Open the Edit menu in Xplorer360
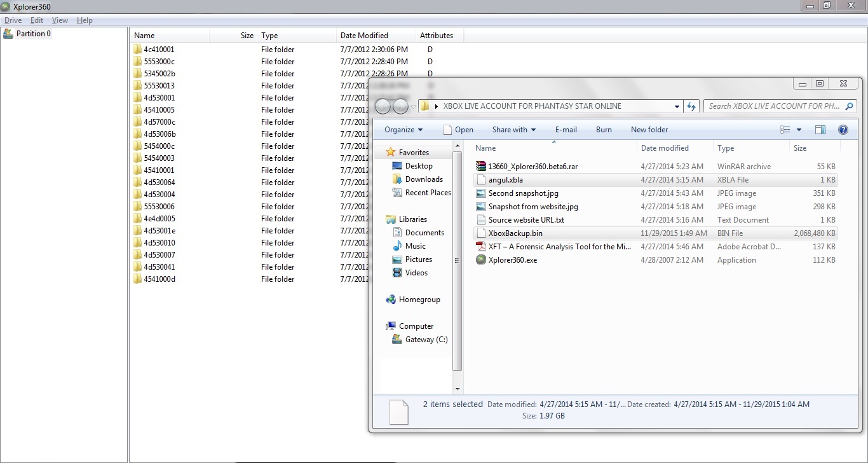The image size is (868, 463). (37, 20)
